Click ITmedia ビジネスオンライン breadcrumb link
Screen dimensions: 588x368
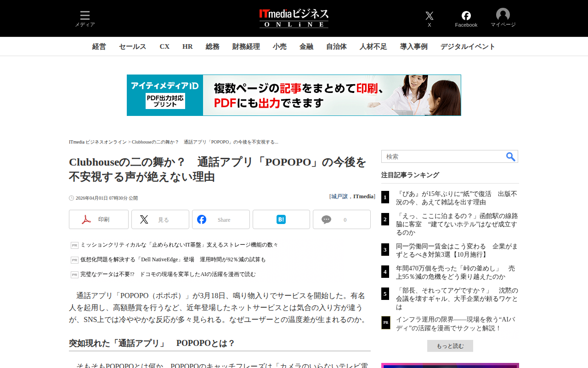point(98,142)
